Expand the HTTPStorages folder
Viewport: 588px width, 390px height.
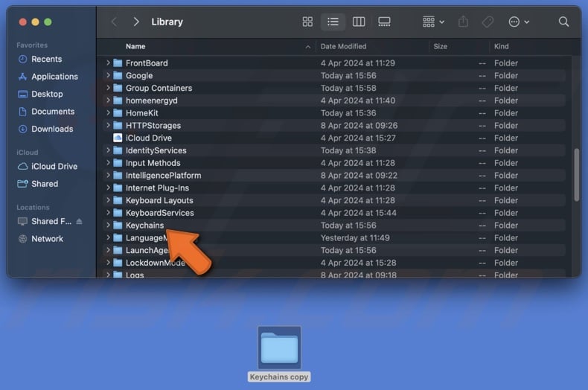108,125
